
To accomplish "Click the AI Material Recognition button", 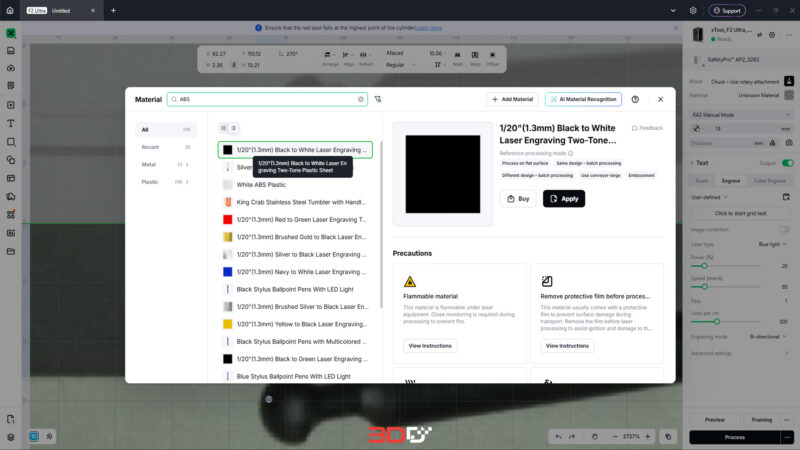I will 583,99.
